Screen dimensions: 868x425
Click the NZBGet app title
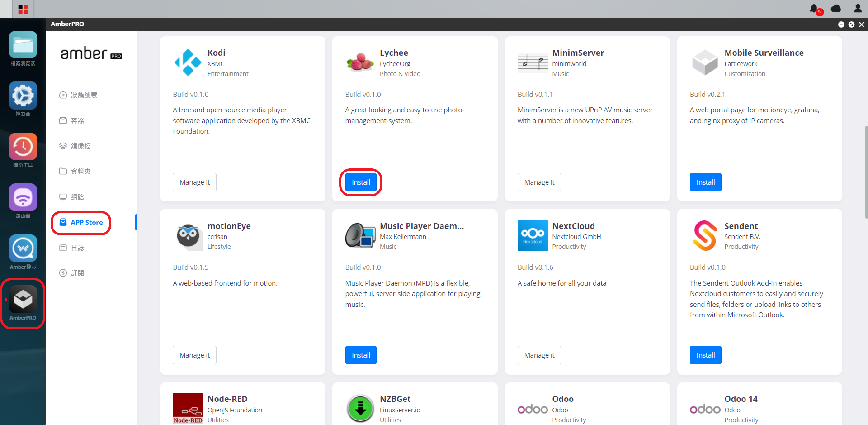pos(395,399)
